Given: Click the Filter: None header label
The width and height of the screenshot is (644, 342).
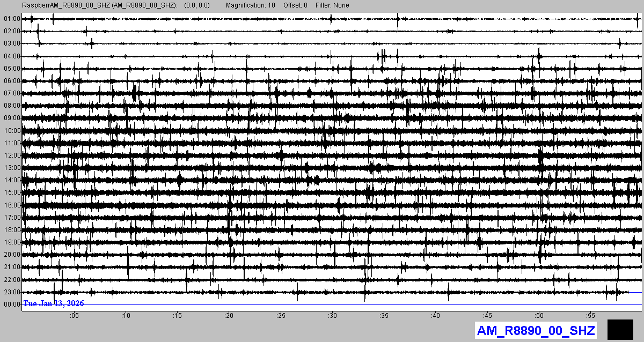Looking at the screenshot, I should point(332,5).
